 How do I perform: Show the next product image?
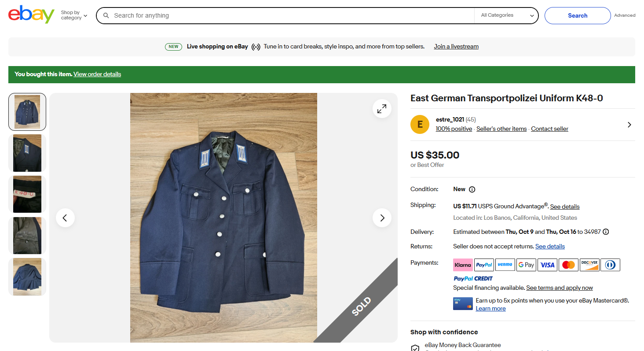pos(382,218)
